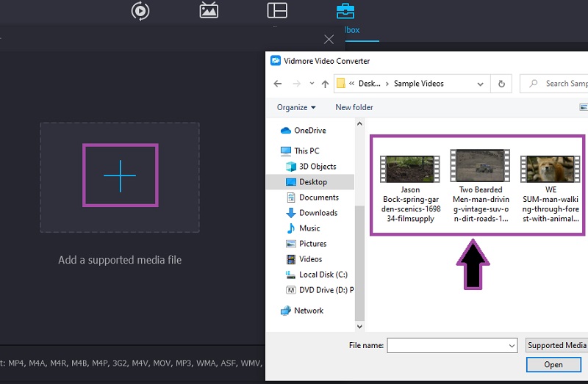Go back using the left arrow button
This screenshot has width=588, height=384.
click(278, 84)
